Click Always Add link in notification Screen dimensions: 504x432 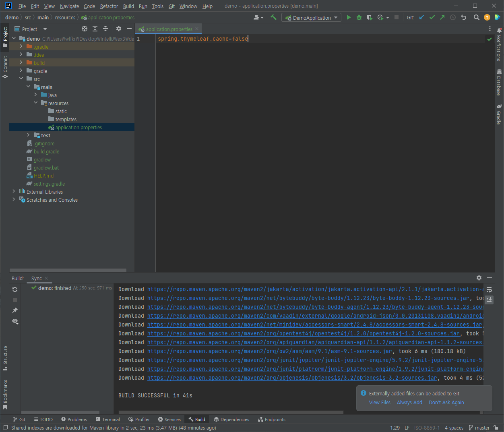[x=409, y=402]
